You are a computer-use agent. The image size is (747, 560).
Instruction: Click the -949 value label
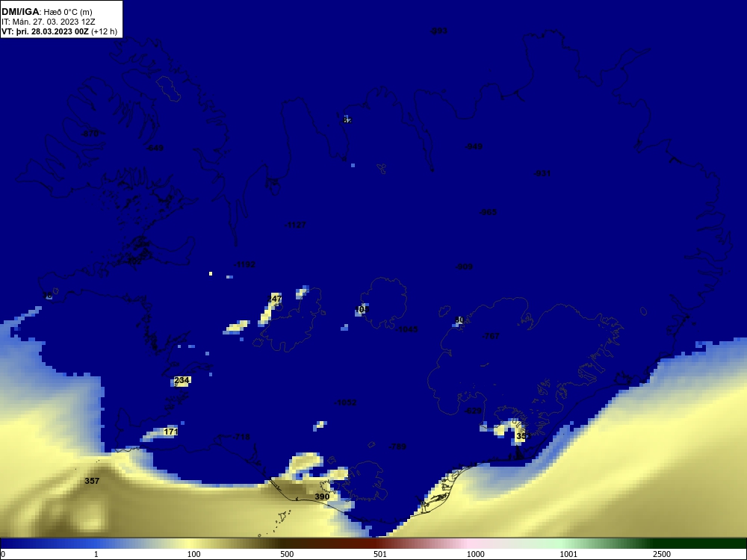click(x=474, y=146)
